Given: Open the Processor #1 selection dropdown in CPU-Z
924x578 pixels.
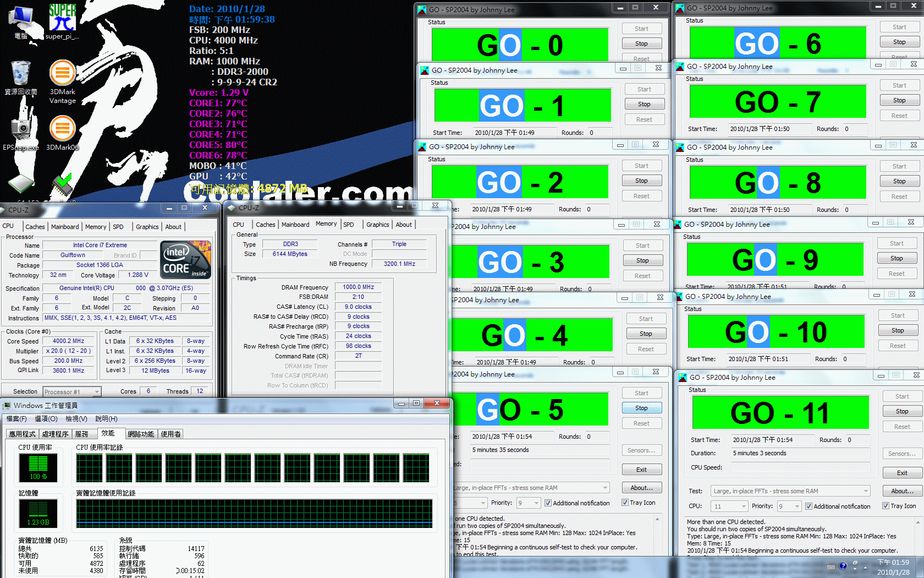Looking at the screenshot, I should click(x=72, y=391).
